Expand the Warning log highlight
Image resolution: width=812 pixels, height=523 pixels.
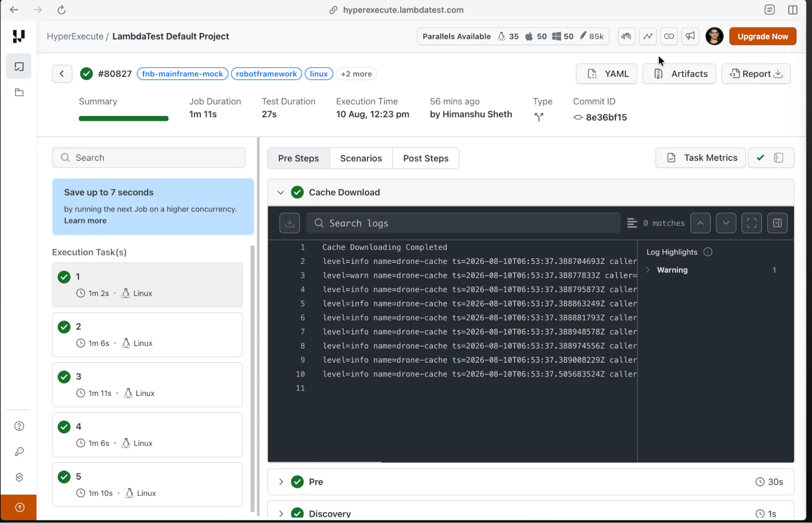tap(648, 270)
